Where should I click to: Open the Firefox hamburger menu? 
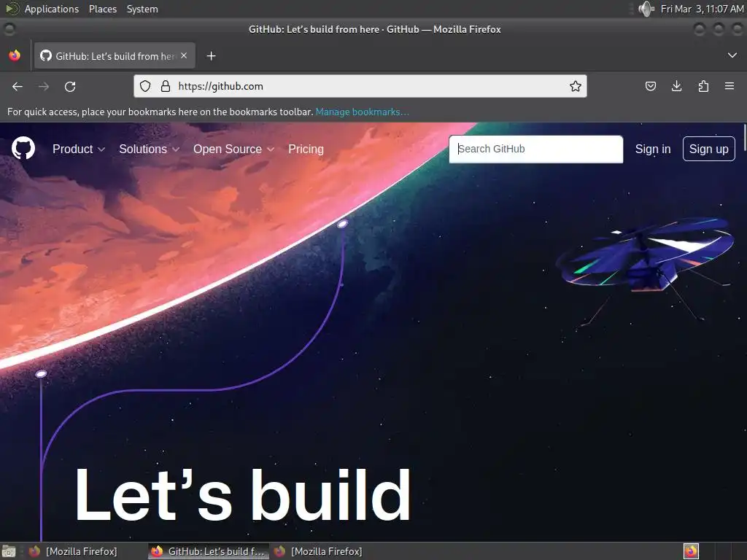729,86
